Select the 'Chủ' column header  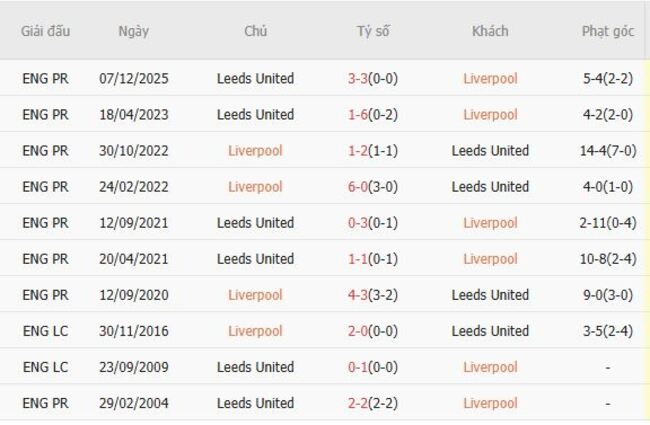[255, 31]
